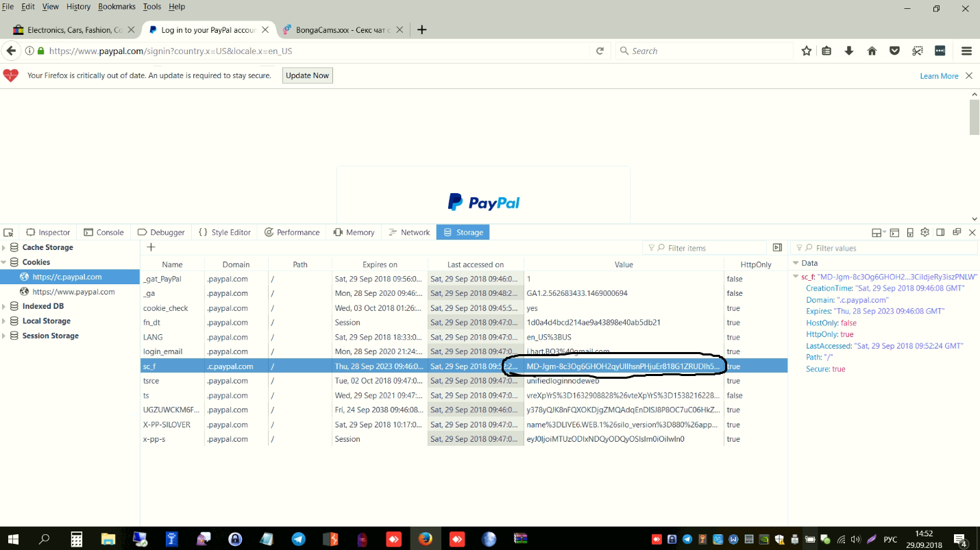The width and height of the screenshot is (980, 550).
Task: Bookmark this page with the star icon
Action: [807, 51]
